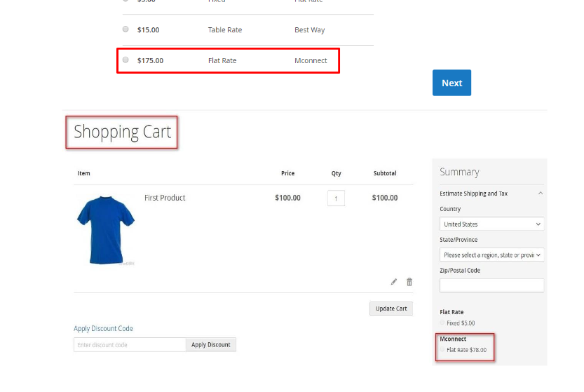The width and height of the screenshot is (584, 392).
Task: Select Fixed $5.00 Flat Rate radio in Summary
Action: pyautogui.click(x=442, y=323)
